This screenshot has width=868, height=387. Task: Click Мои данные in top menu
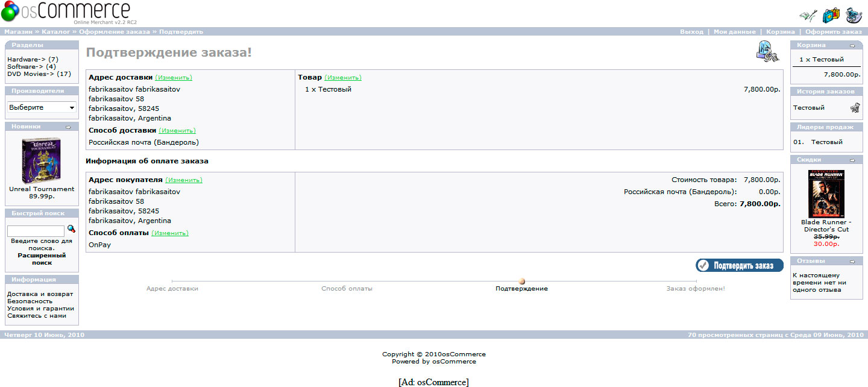pyautogui.click(x=734, y=32)
